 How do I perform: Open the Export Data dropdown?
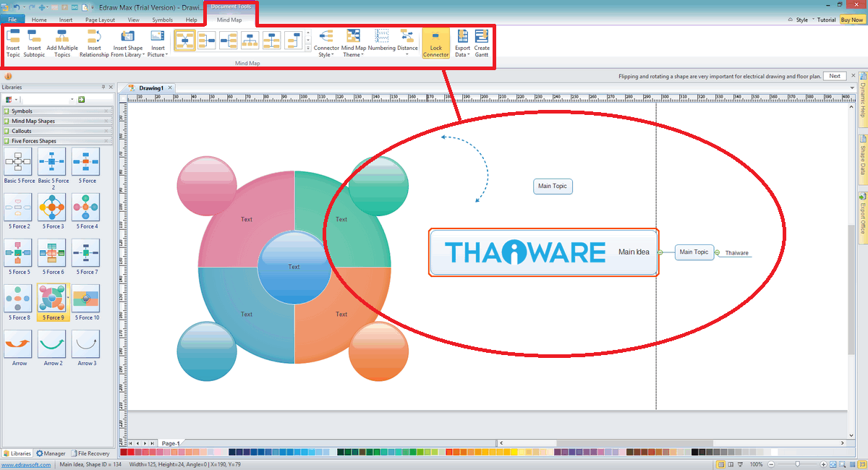(x=462, y=43)
